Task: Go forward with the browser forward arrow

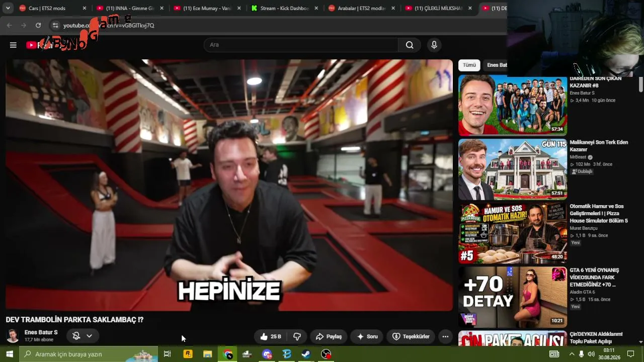Action: click(24, 25)
